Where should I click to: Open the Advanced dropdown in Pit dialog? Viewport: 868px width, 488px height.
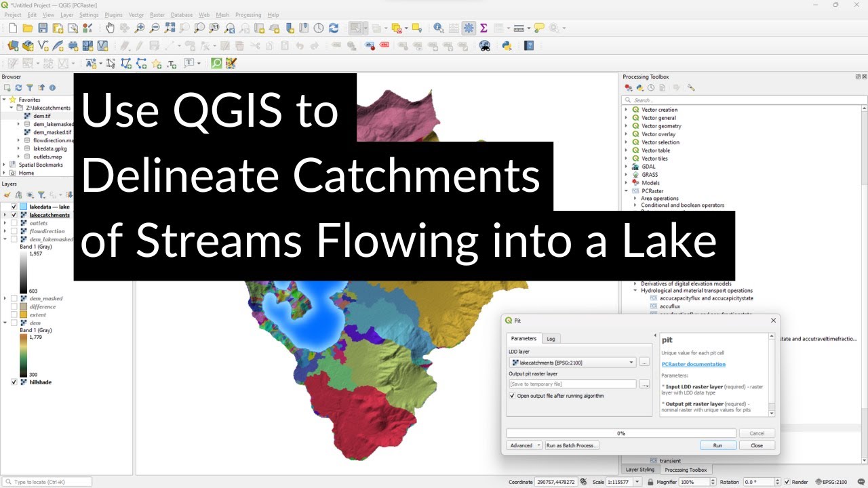tap(525, 445)
